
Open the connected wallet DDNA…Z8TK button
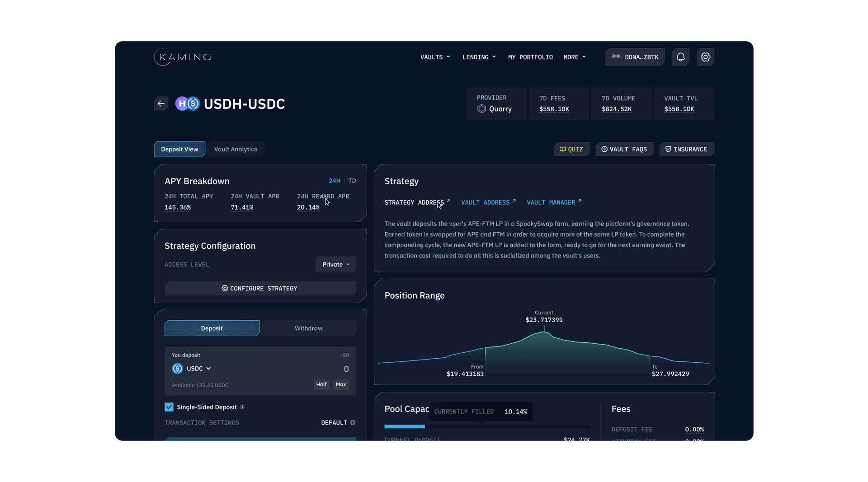(x=635, y=57)
